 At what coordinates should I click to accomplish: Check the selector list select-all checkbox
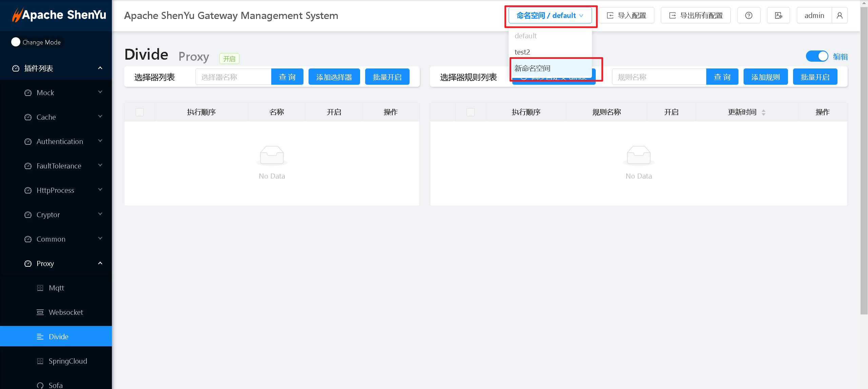coord(140,112)
